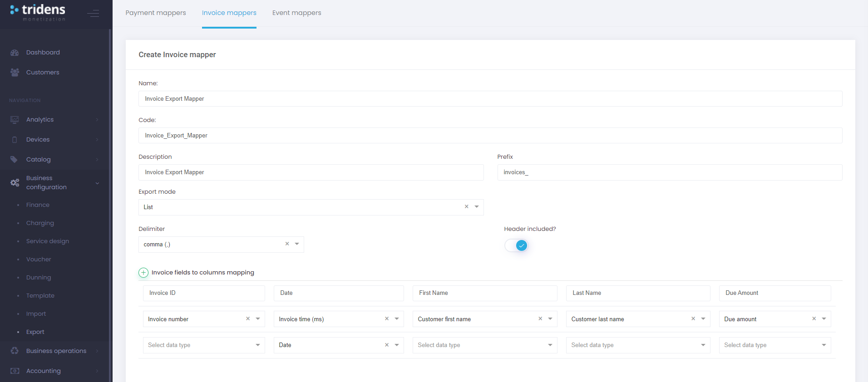Click the Prefix input field
868x382 pixels.
[670, 172]
